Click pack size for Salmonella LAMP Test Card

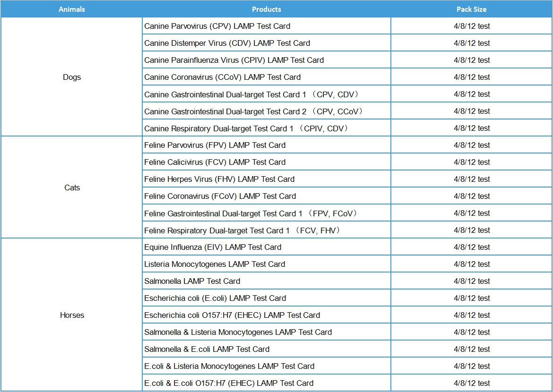click(471, 281)
